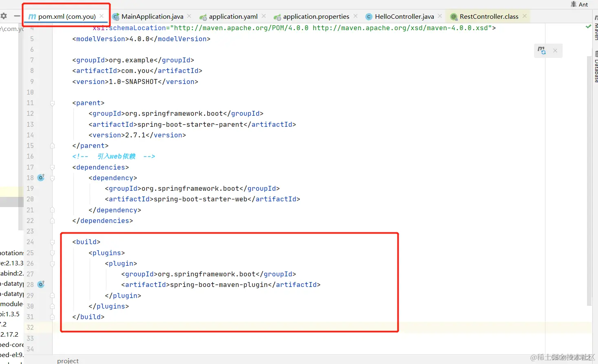
Task: Collapse the build tag fold at line 24
Action: [52, 242]
